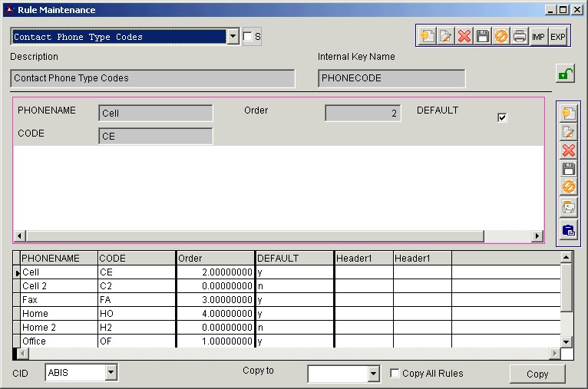Image resolution: width=588 pixels, height=389 pixels.
Task: Uncheck the DEFAULT checkbox
Action: coord(503,117)
